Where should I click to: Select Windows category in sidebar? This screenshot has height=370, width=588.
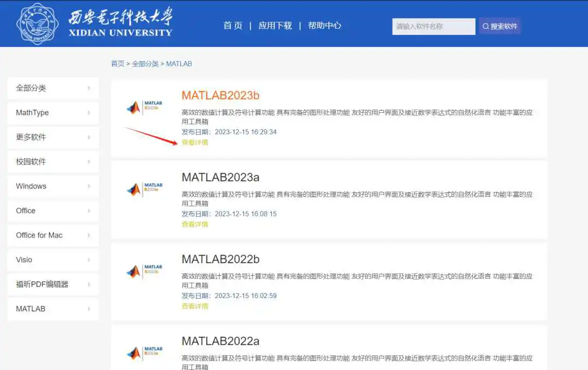(x=53, y=186)
